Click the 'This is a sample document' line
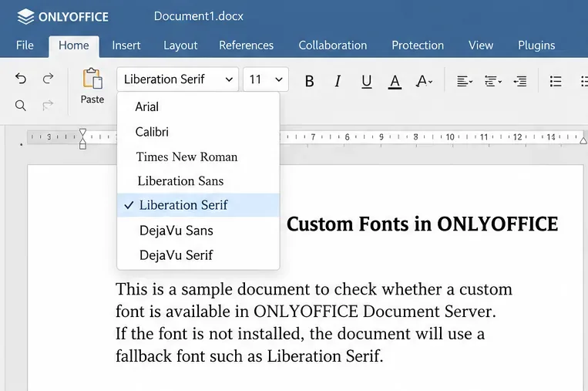Screen dimensions: 588x391 pos(314,289)
